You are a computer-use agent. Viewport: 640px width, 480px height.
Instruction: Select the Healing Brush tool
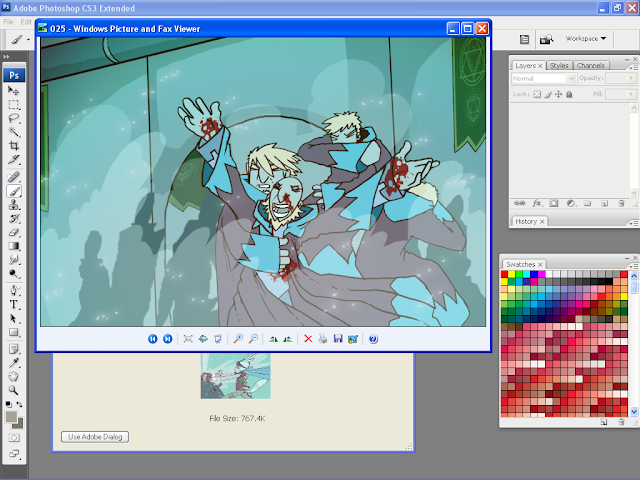pyautogui.click(x=13, y=177)
